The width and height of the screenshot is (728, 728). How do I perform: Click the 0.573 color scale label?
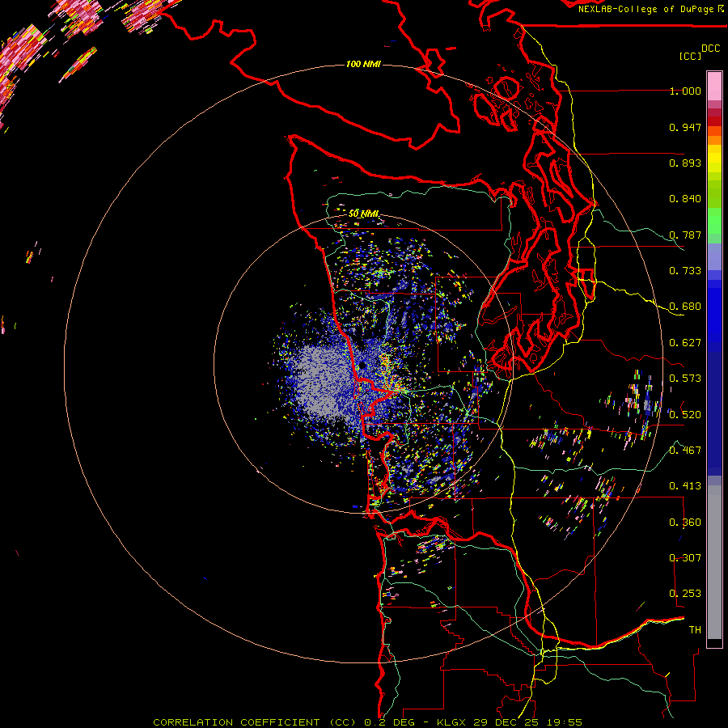(x=685, y=379)
